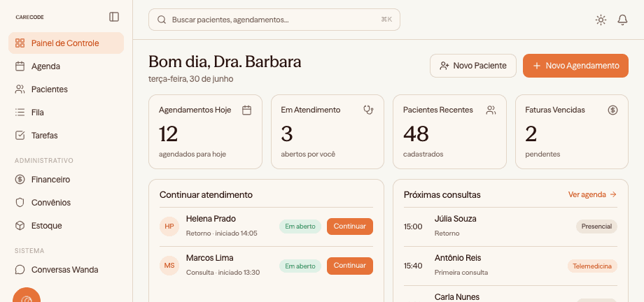
Task: Click the Painel de Controle grid icon
Action: [20, 43]
